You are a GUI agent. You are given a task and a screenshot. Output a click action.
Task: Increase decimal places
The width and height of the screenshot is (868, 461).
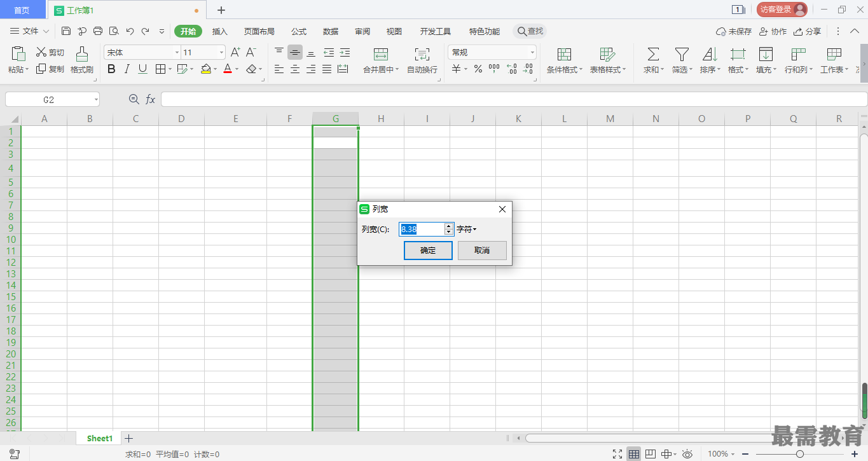click(x=511, y=69)
